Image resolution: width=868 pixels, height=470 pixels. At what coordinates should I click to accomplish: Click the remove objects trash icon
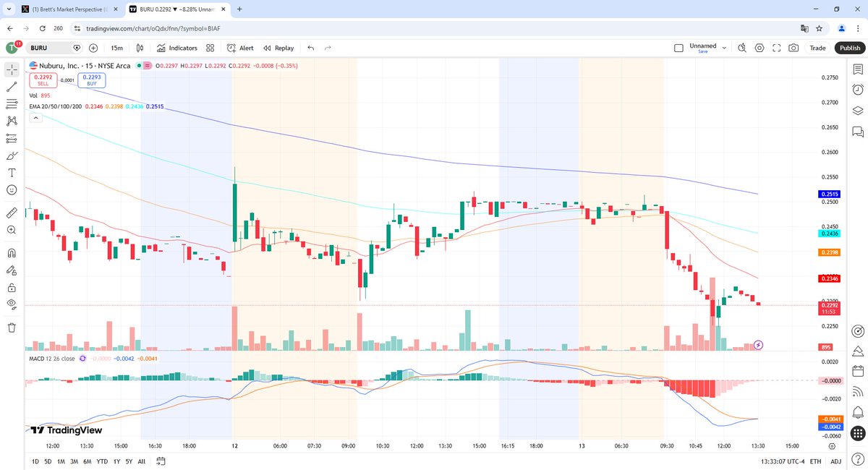click(x=12, y=328)
